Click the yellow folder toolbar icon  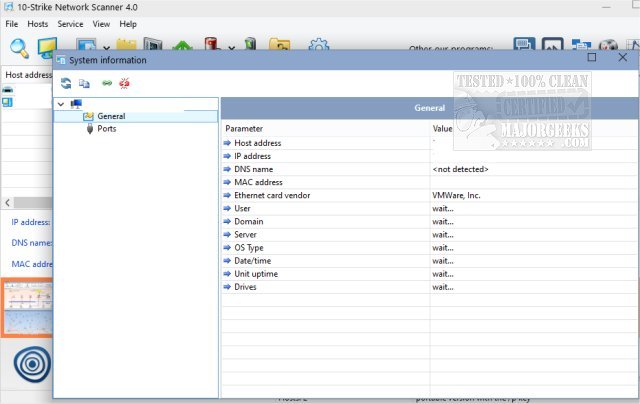click(x=126, y=44)
